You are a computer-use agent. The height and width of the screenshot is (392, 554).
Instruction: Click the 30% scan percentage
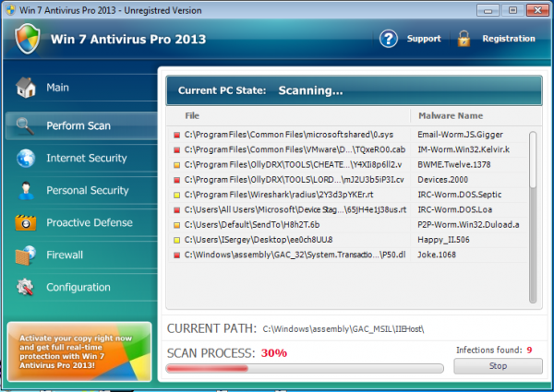tap(274, 353)
